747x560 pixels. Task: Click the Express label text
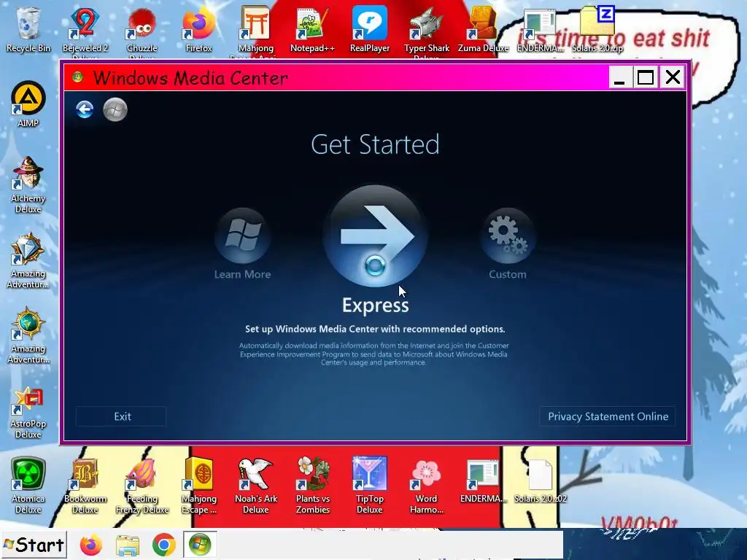click(x=376, y=306)
